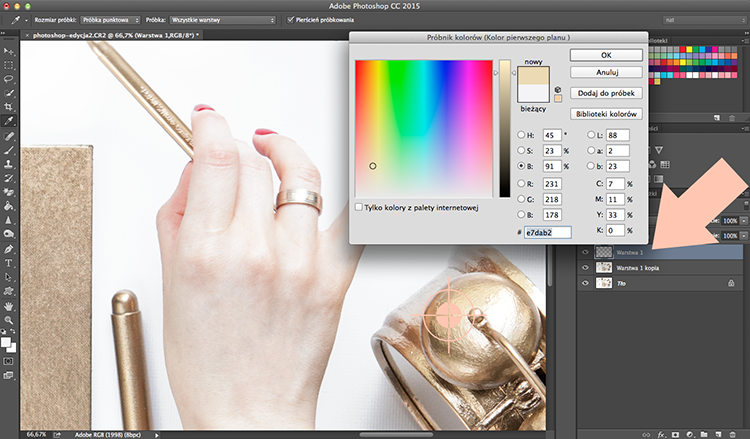Enable Tylko kolory z palety internetowej checkbox
The height and width of the screenshot is (439, 750).
[x=359, y=208]
